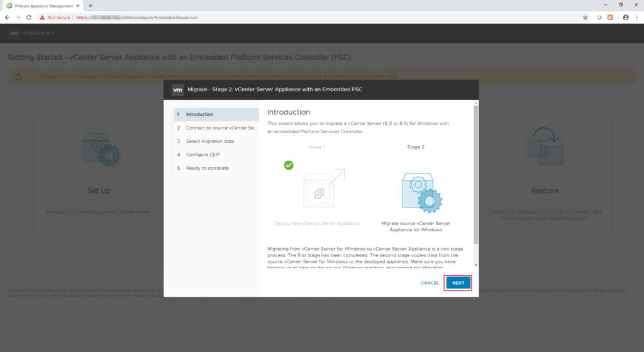644x352 pixels.
Task: Click the gray extension circle icon
Action: point(599,18)
